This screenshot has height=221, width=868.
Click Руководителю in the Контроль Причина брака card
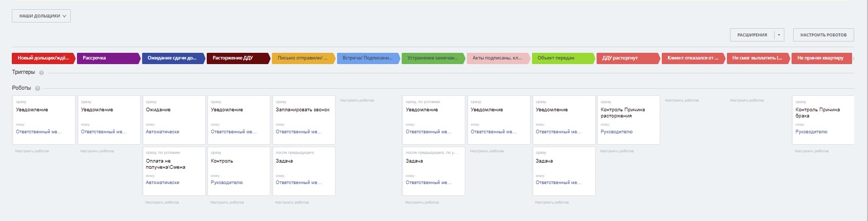(x=812, y=132)
